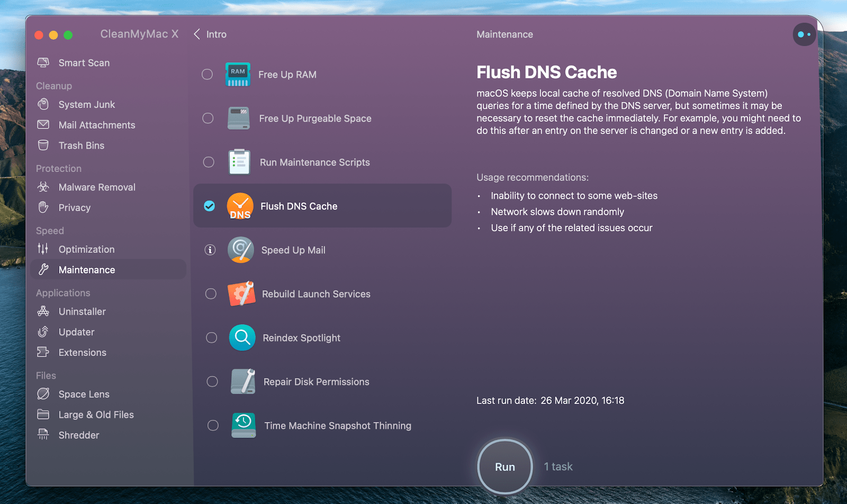Uncheck the Flush DNS Cache checkbox
The image size is (847, 504).
click(x=210, y=206)
